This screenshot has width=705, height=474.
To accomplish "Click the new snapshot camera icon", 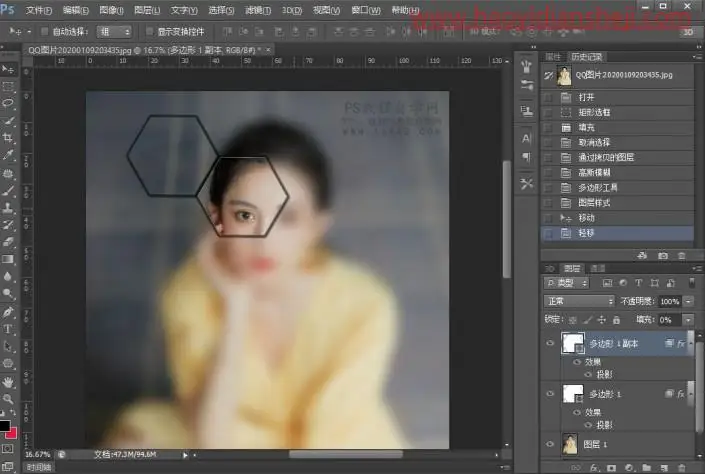I will click(663, 255).
